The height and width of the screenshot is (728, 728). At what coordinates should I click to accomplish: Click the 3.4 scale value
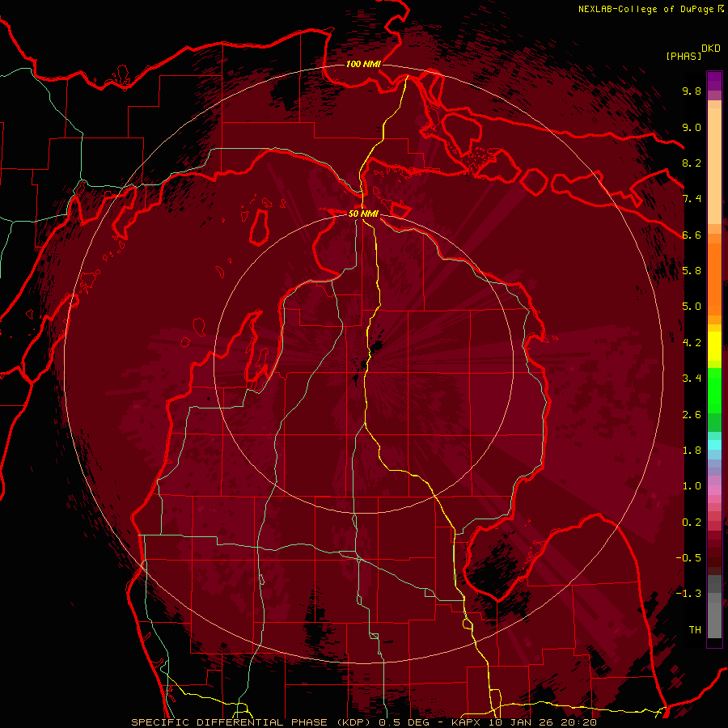(692, 379)
